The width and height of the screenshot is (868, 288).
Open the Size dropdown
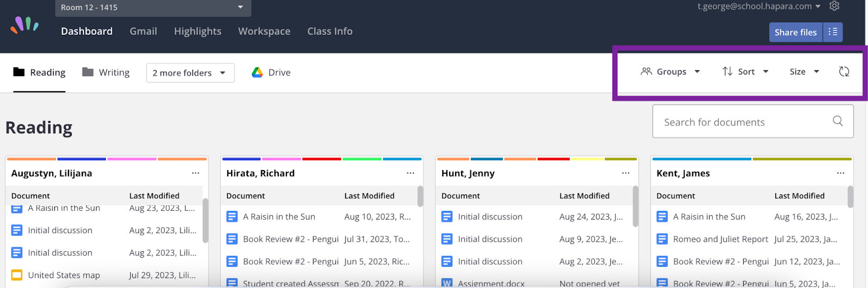(x=805, y=72)
